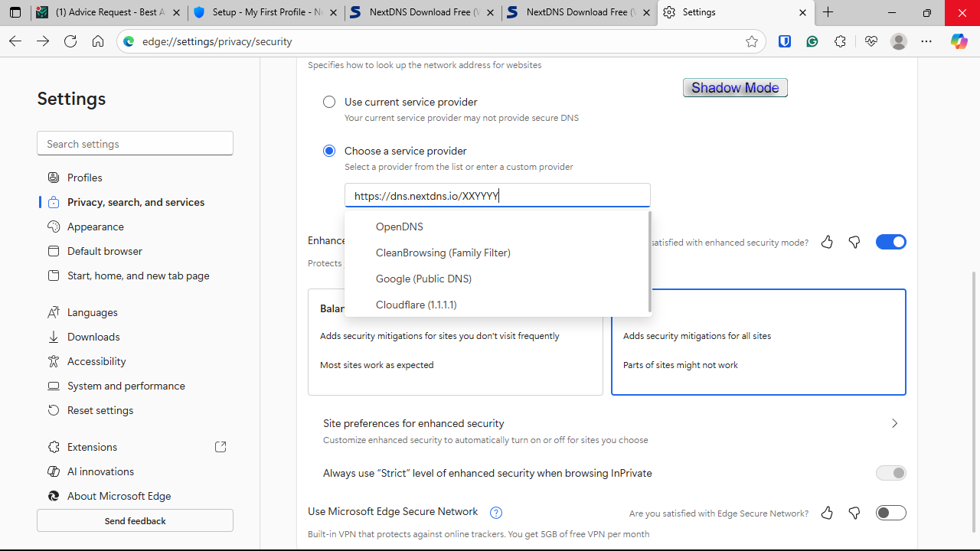Open the home page
Image resolution: width=980 pixels, height=551 pixels.
[98, 41]
